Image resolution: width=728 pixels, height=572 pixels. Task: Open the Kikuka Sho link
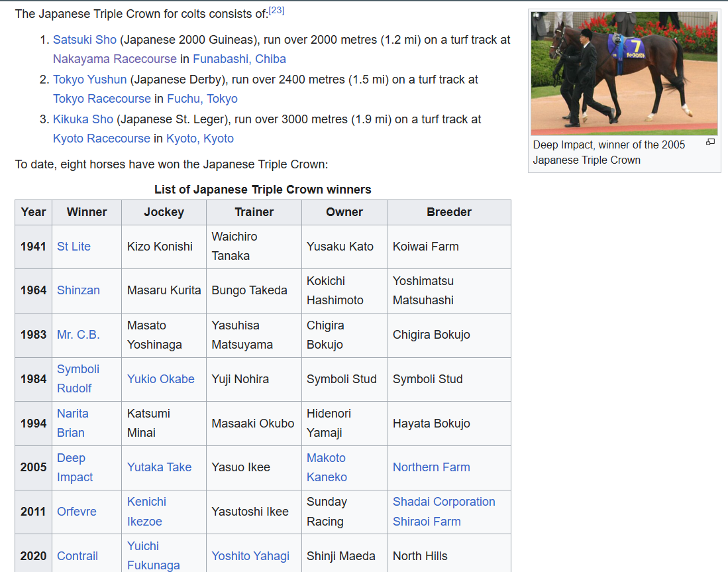pos(83,119)
